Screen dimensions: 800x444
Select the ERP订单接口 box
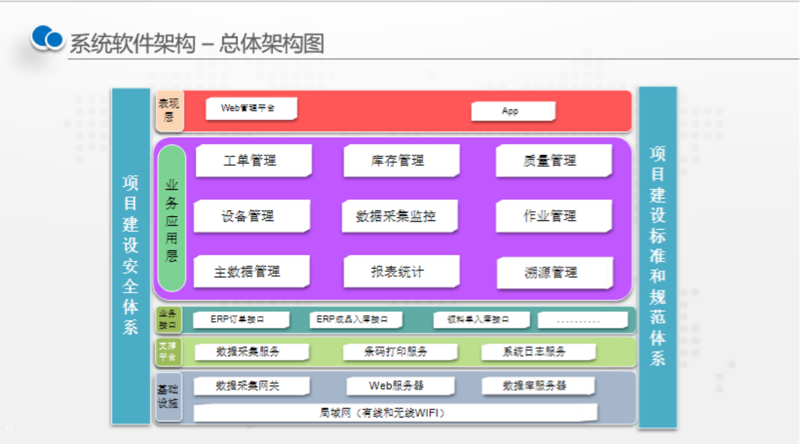tap(237, 321)
